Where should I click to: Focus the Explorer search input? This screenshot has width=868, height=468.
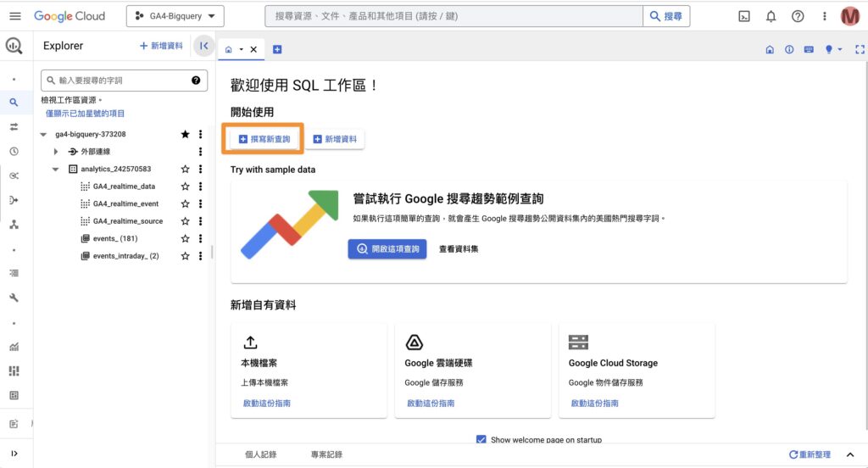pyautogui.click(x=124, y=81)
